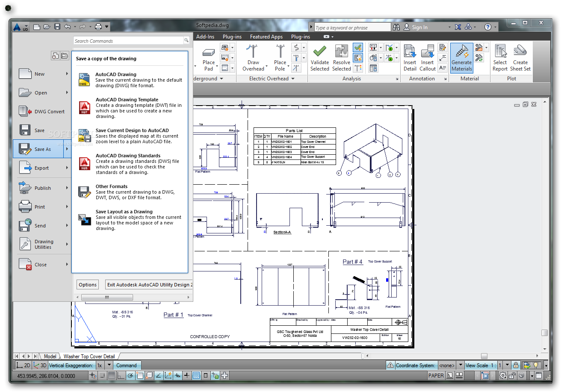This screenshot has height=392, width=561.
Task: Open the Workspace Switching gear icon
Action: pyautogui.click(x=503, y=376)
